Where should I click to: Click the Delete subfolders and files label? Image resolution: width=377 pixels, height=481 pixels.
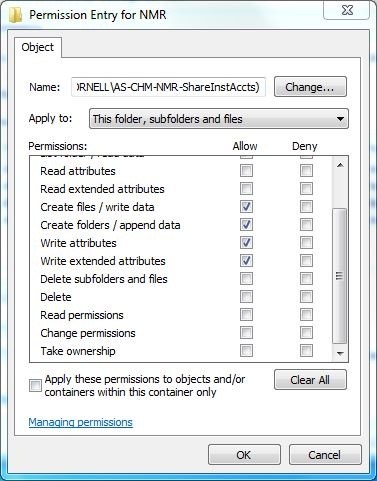point(104,279)
